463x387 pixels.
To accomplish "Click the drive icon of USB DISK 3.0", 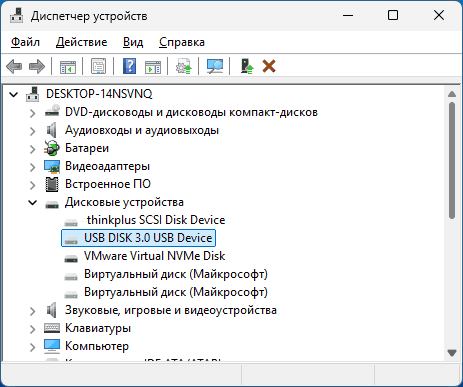I will coord(71,240).
